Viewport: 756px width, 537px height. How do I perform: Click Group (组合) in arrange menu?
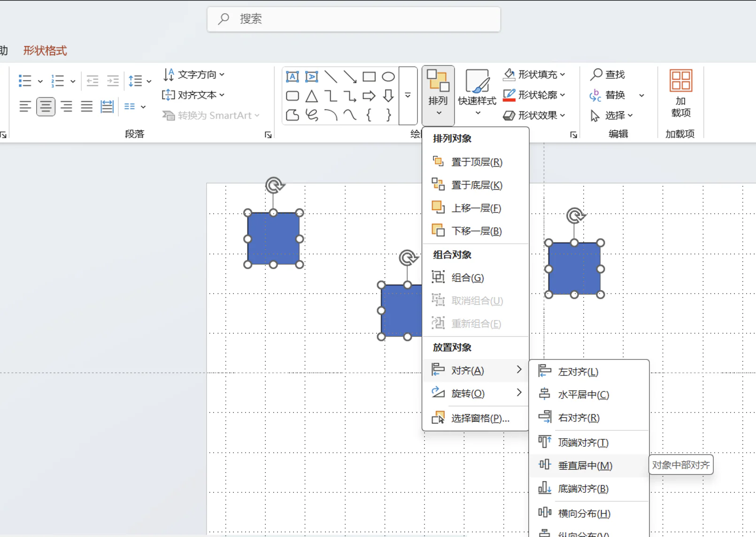[467, 278]
